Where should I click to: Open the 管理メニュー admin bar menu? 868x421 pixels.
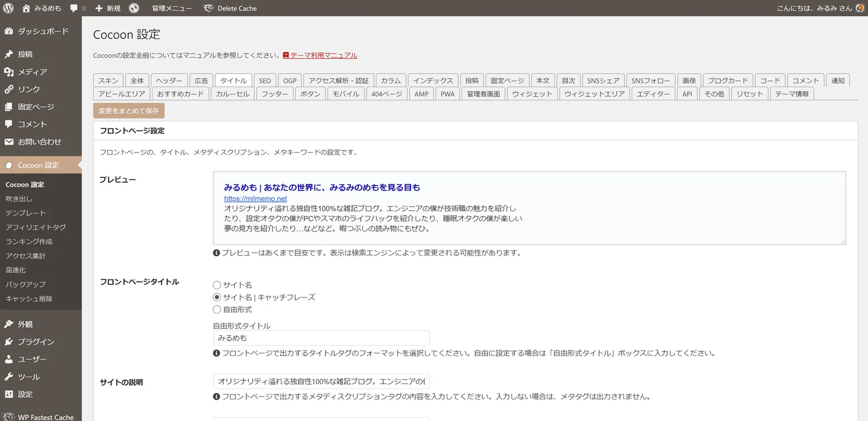pyautogui.click(x=171, y=8)
